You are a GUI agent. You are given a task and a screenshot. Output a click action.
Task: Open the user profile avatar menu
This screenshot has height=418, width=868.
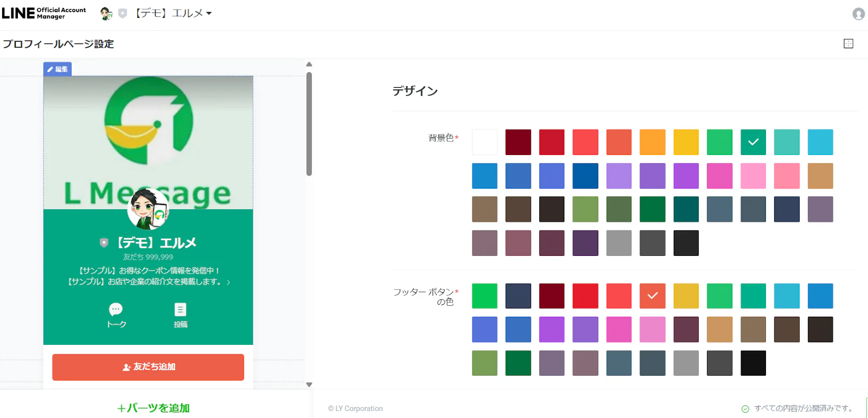coord(858,14)
